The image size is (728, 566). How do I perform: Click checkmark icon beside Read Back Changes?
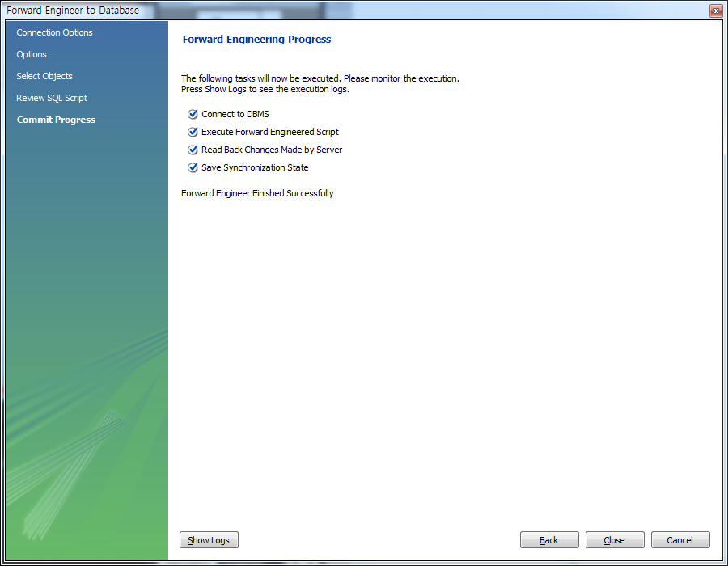pos(193,150)
